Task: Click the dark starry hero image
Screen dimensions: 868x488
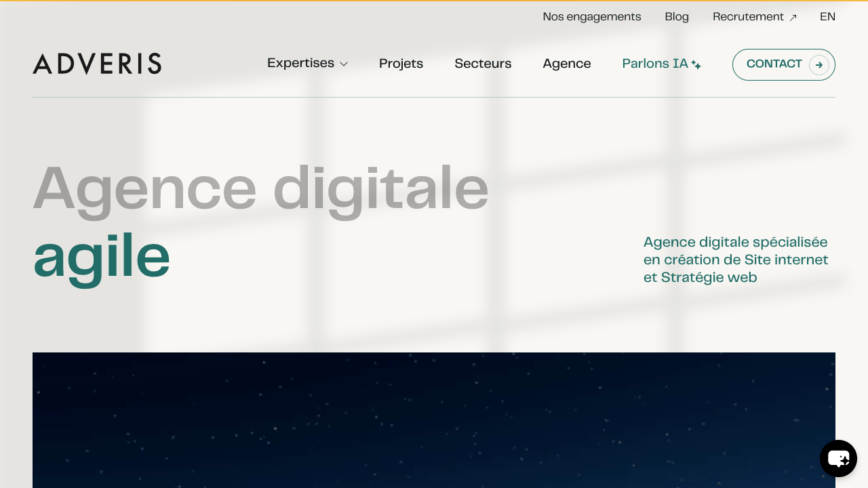Action: tap(434, 420)
